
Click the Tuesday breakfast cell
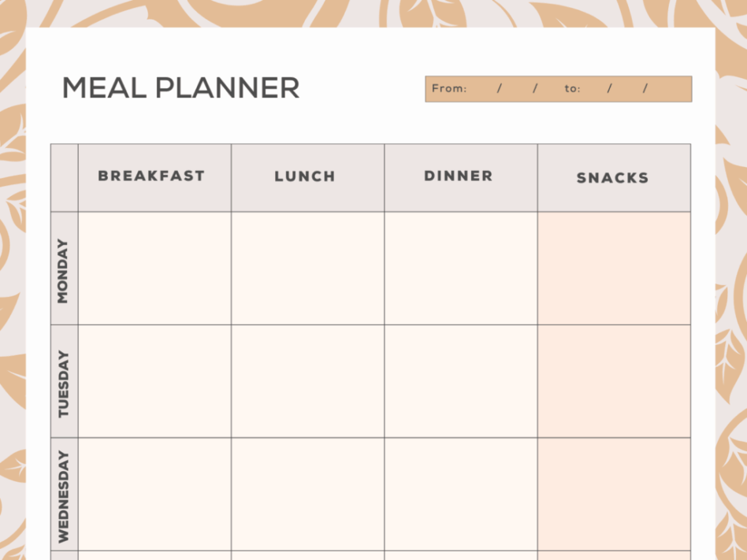(154, 381)
